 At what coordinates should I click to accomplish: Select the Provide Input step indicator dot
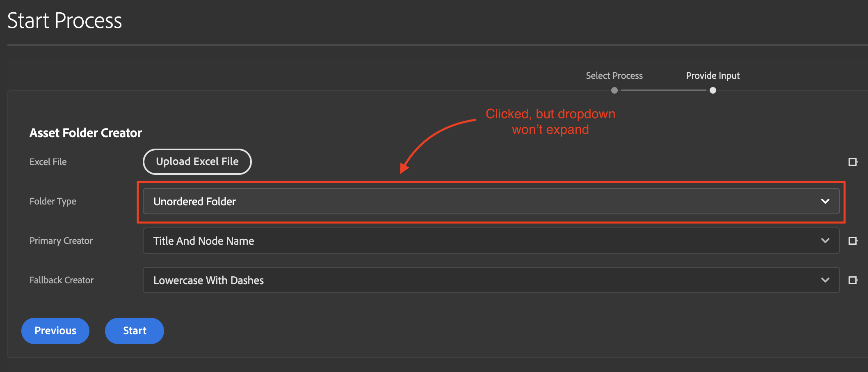pyautogui.click(x=713, y=90)
